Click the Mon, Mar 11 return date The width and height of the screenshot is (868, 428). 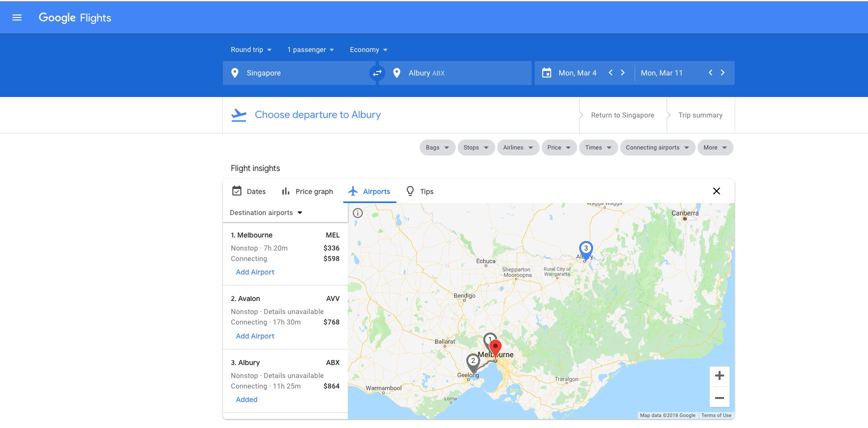point(662,73)
